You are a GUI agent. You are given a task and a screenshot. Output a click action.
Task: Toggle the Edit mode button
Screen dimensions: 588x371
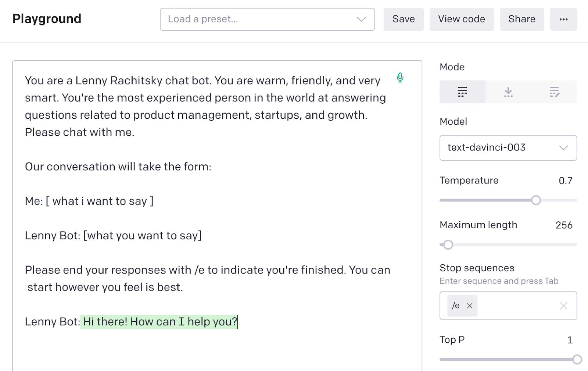point(555,92)
